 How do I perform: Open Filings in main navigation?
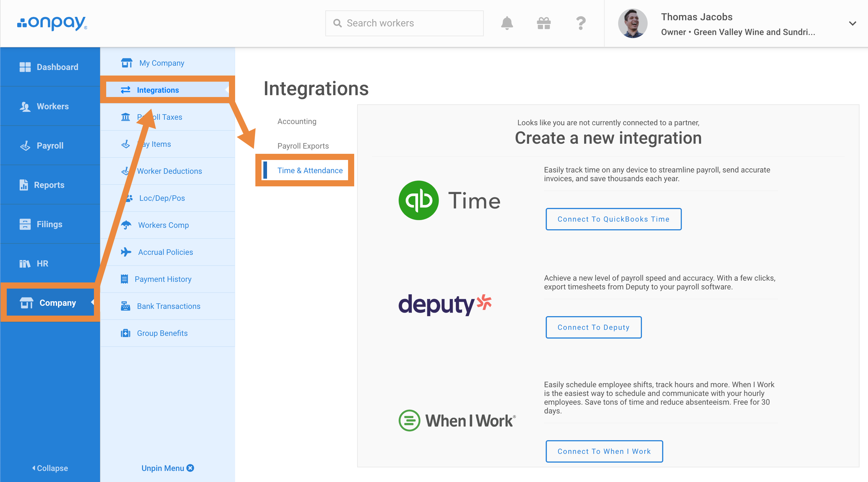[50, 224]
